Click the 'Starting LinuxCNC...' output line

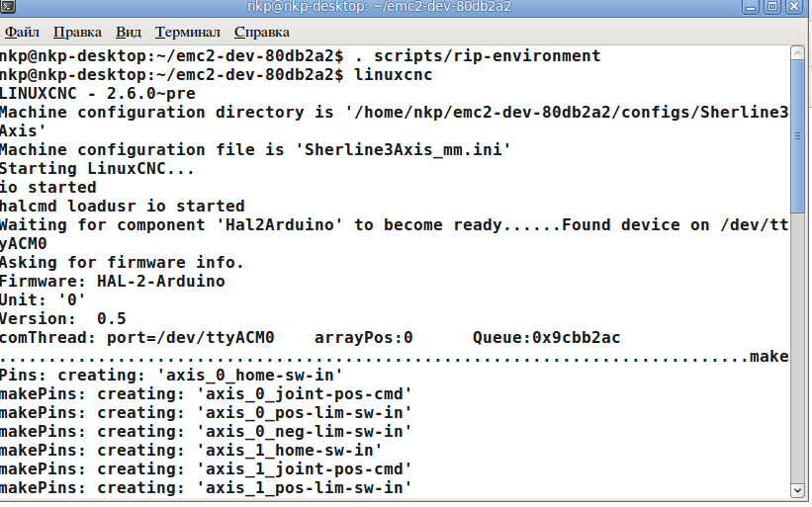[x=97, y=169]
